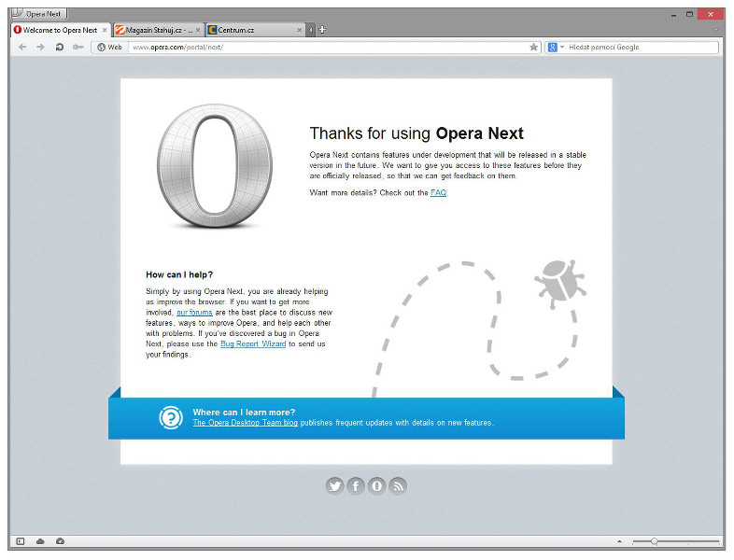Click the 'Where can I learn more?' heading
Viewport: 734px width, 560px height.
pos(244,413)
